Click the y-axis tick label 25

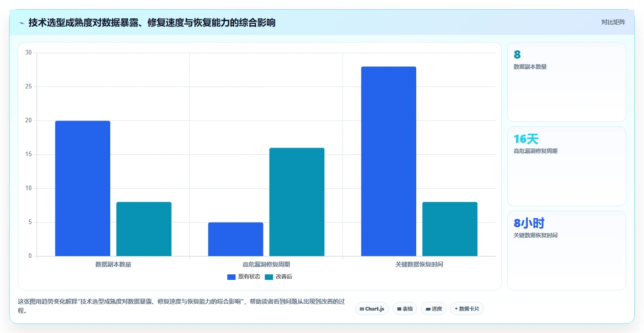28,87
